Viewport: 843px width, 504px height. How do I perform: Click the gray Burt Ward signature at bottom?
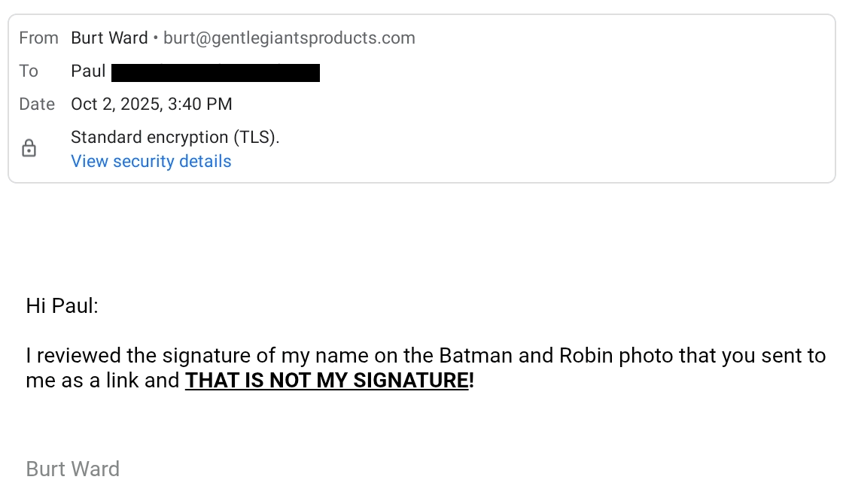72,469
